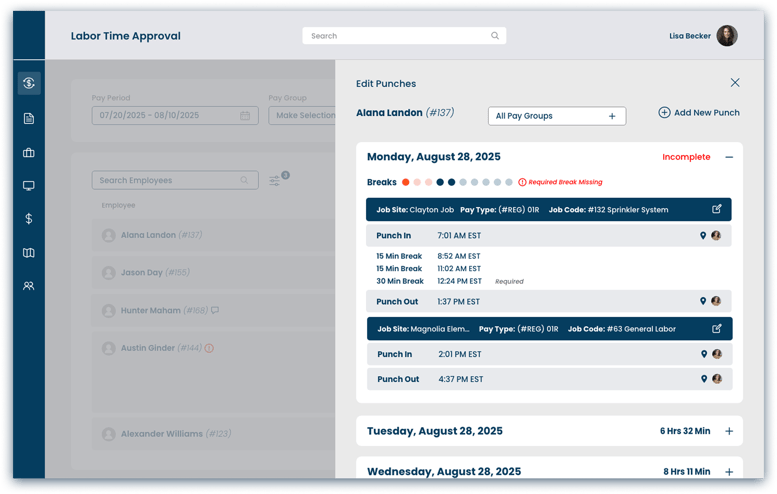Open Lisa Becker profile avatar
Screen dimensions: 777x494
point(727,36)
